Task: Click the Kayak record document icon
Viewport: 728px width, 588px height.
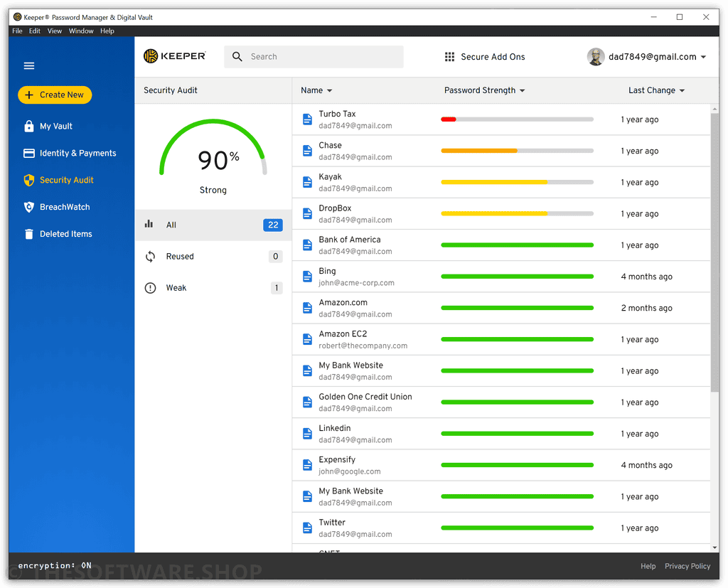Action: click(x=307, y=182)
